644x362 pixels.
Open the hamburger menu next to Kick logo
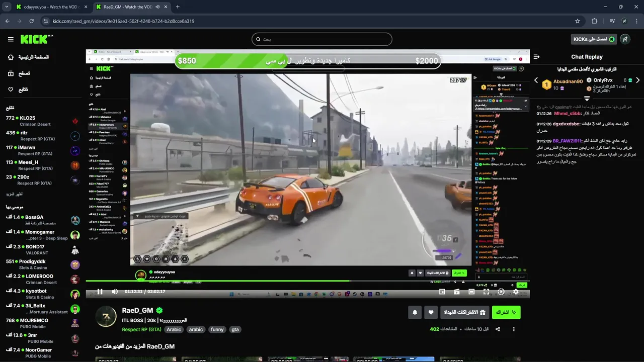tap(11, 39)
